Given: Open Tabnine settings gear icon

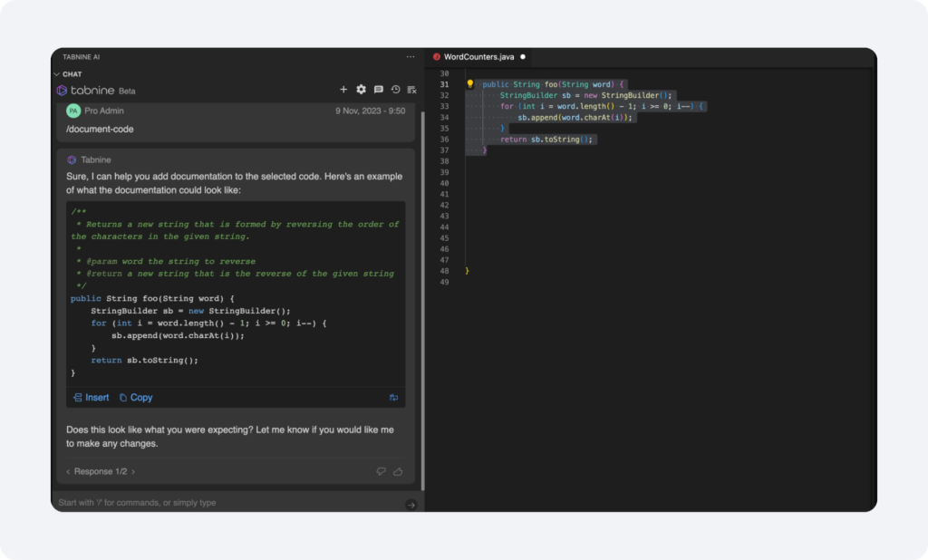Looking at the screenshot, I should (361, 90).
